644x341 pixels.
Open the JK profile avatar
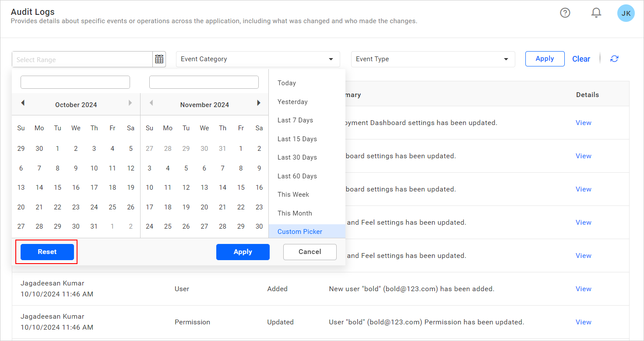(626, 13)
